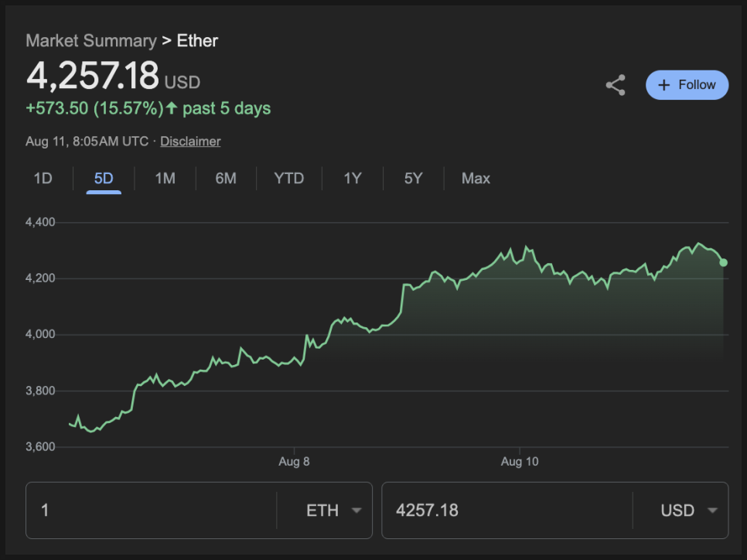This screenshot has height=560, width=747.
Task: Click the share icon
Action: click(616, 85)
